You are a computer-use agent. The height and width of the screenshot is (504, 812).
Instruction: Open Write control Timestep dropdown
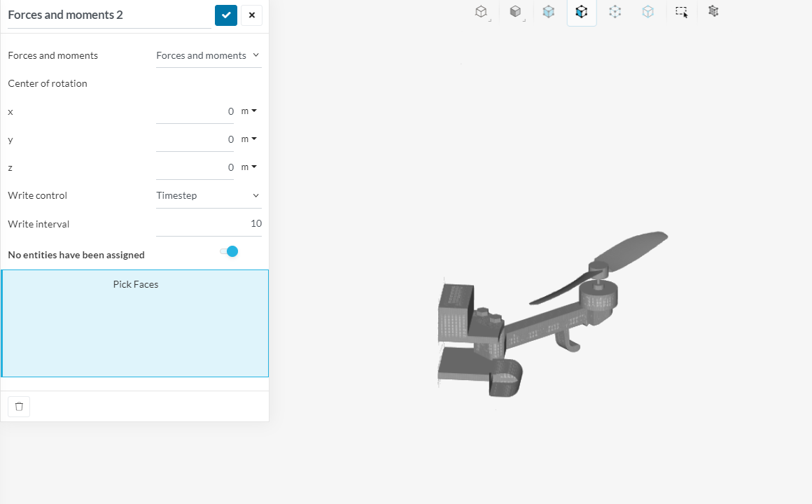tap(209, 195)
